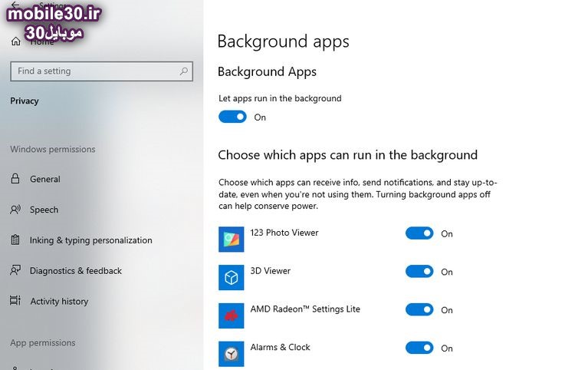Image resolution: width=588 pixels, height=370 pixels.
Task: Click the Activity history icon
Action: [x=15, y=301]
